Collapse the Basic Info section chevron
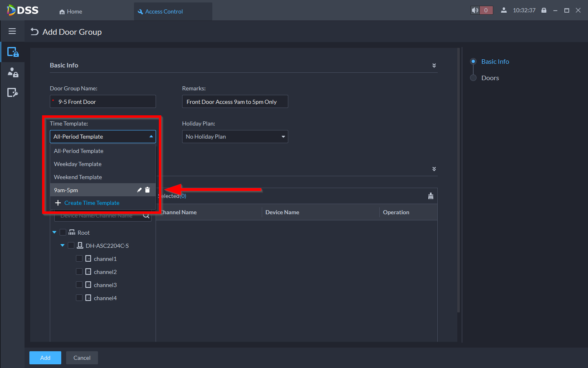Image resolution: width=588 pixels, height=368 pixels. [x=434, y=65]
